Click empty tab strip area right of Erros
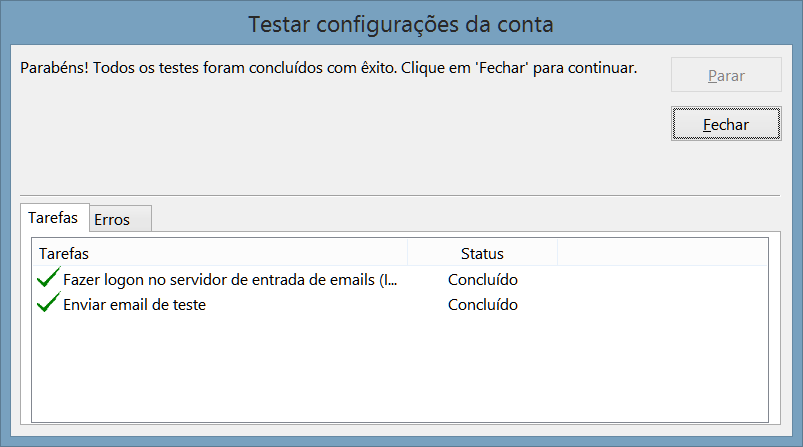The width and height of the screenshot is (803, 447). 460,219
